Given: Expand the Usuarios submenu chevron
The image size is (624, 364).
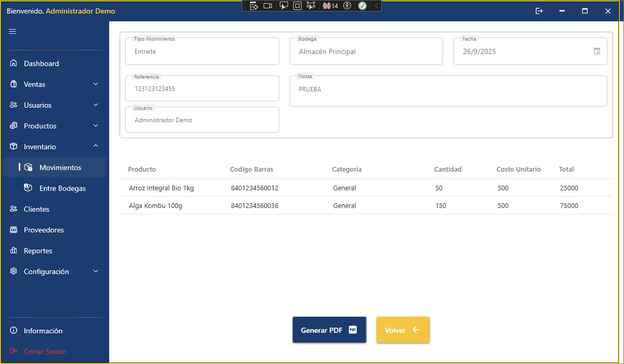Looking at the screenshot, I should tap(96, 105).
